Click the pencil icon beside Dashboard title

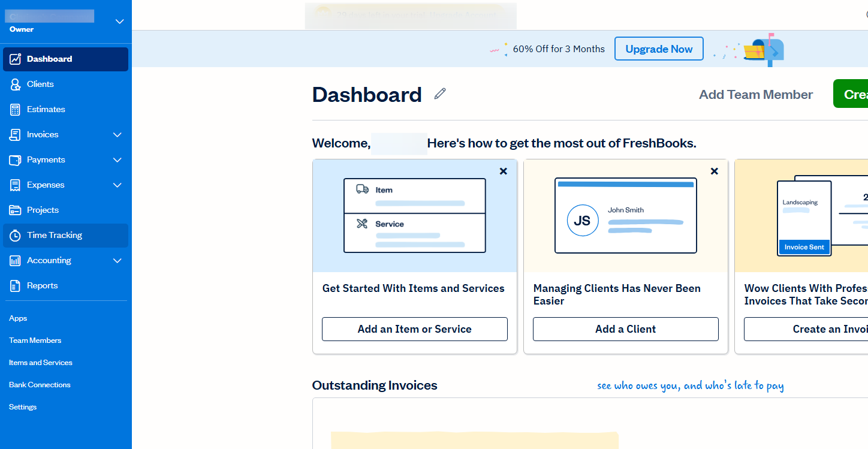440,94
